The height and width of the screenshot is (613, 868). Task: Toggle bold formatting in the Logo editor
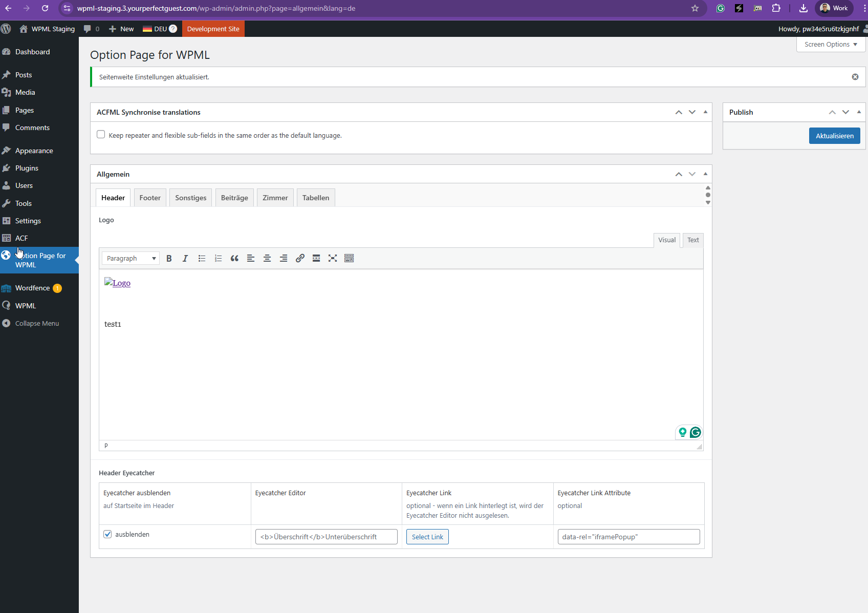(169, 259)
